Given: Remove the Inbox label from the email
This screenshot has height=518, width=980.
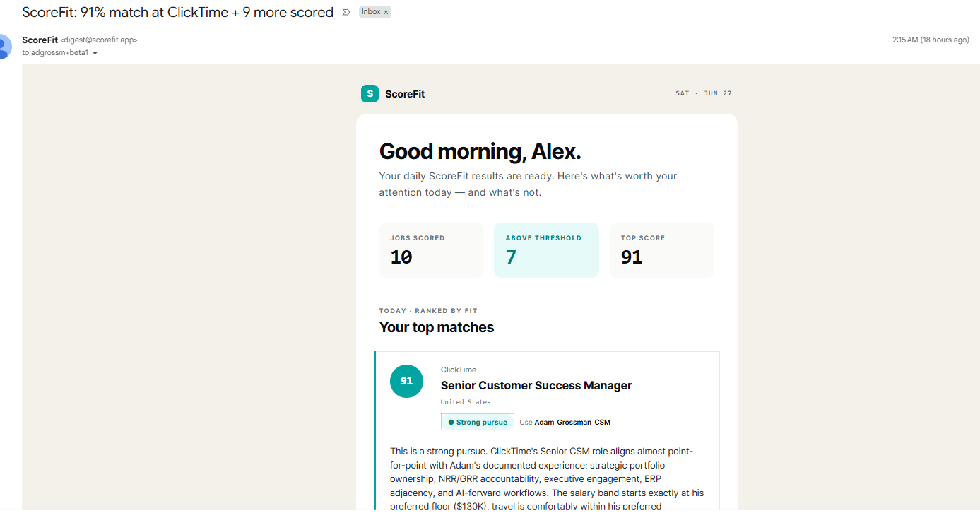Looking at the screenshot, I should 386,12.
